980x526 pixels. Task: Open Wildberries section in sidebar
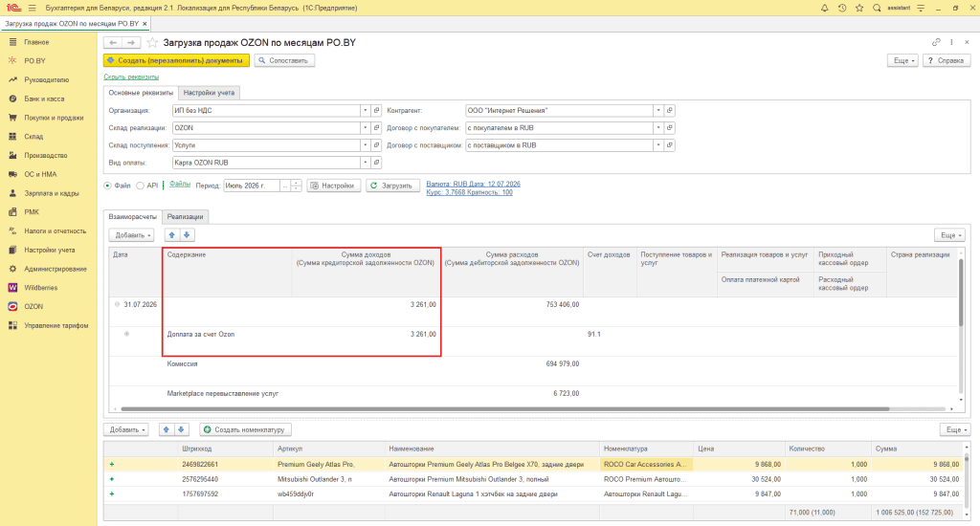pos(40,288)
